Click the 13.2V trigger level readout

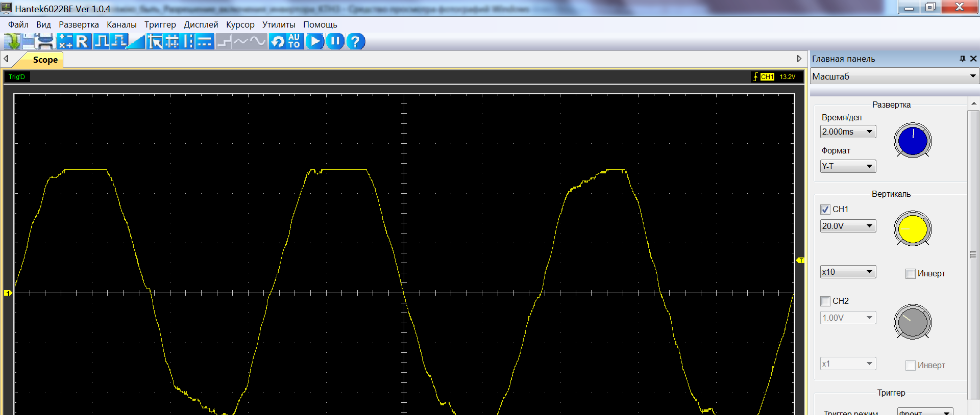(x=787, y=77)
